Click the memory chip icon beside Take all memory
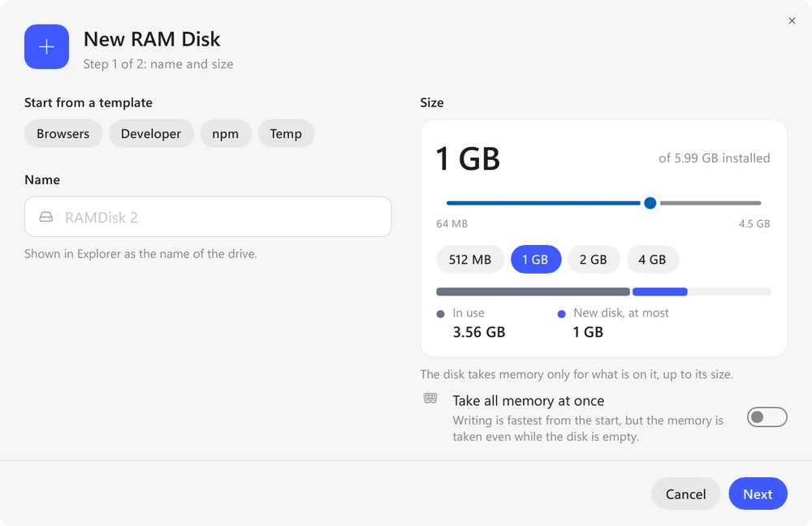 430,398
